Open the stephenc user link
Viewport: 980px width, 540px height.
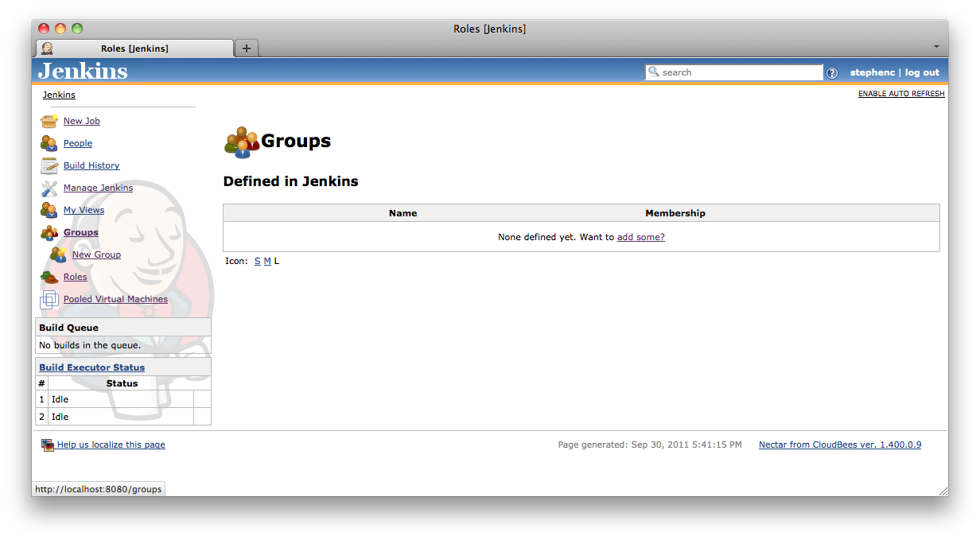(873, 72)
